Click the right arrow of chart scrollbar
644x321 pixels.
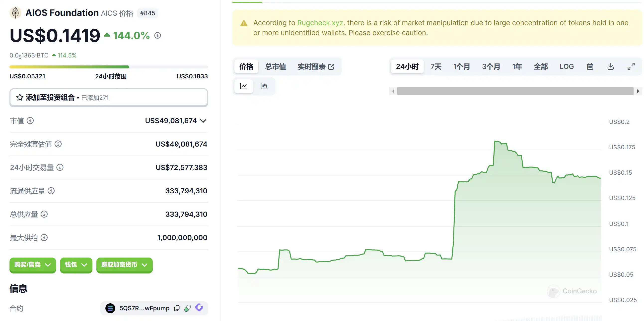(x=638, y=91)
